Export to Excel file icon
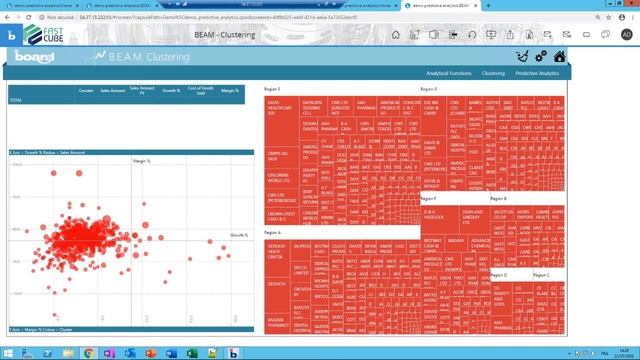The height and width of the screenshot is (360, 640). click(529, 35)
